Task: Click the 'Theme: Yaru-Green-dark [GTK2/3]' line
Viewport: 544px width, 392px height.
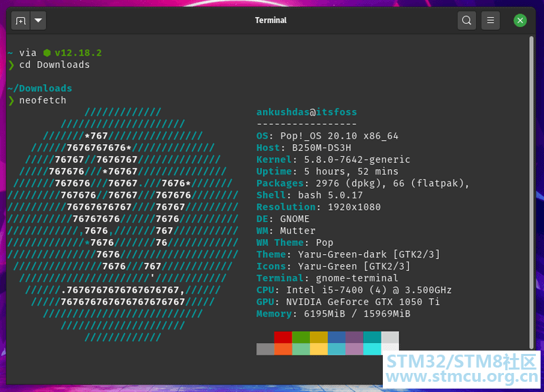Action: [348, 254]
